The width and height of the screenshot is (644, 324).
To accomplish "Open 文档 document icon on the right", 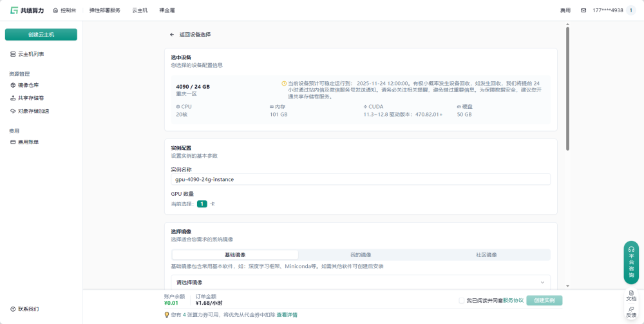I will coord(631,293).
